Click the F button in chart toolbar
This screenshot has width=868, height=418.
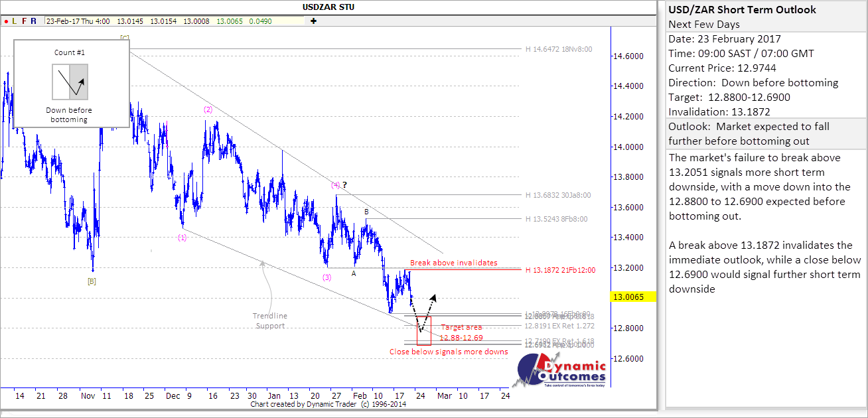pos(25,21)
